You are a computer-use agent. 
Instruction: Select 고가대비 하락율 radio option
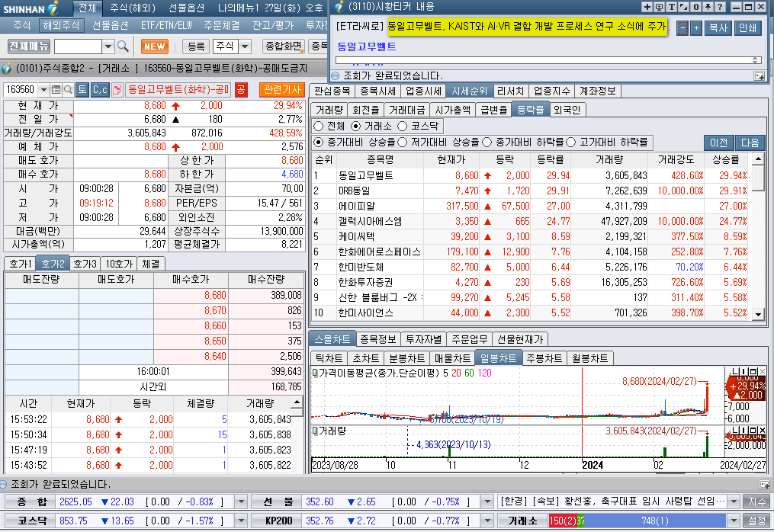tap(571, 142)
